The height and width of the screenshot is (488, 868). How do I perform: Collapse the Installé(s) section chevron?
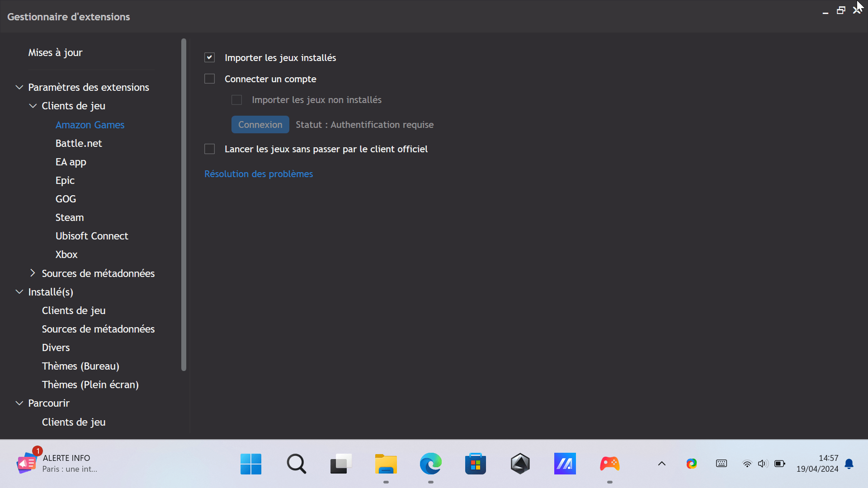(19, 292)
